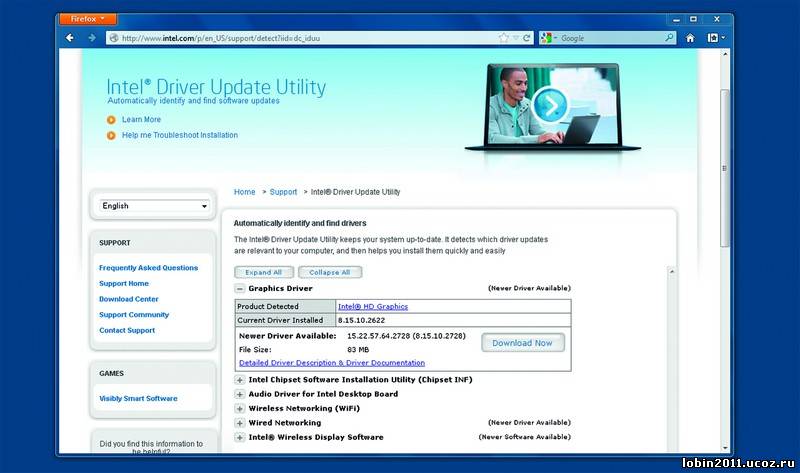This screenshot has height=473, width=800.
Task: Click the page scrollbar down arrow
Action: 725,447
